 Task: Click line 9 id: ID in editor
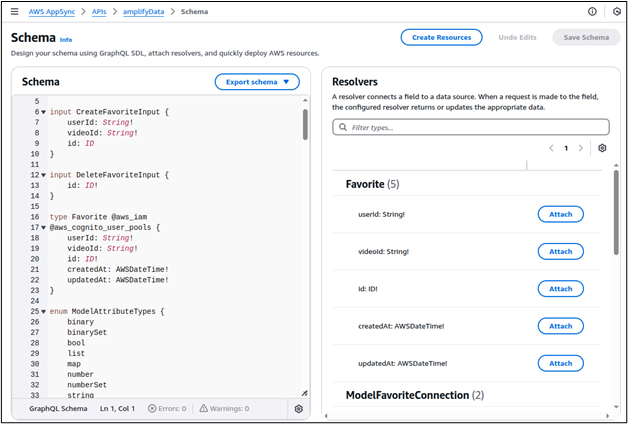point(81,143)
